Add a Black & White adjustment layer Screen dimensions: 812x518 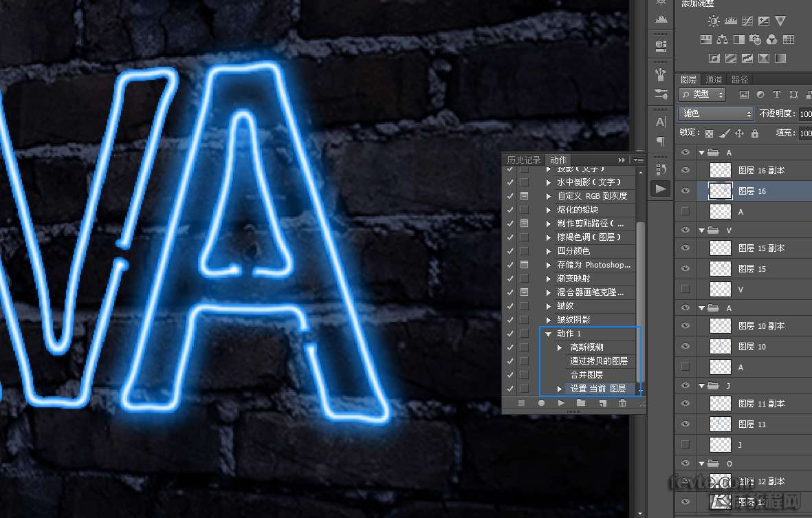pyautogui.click(x=739, y=39)
